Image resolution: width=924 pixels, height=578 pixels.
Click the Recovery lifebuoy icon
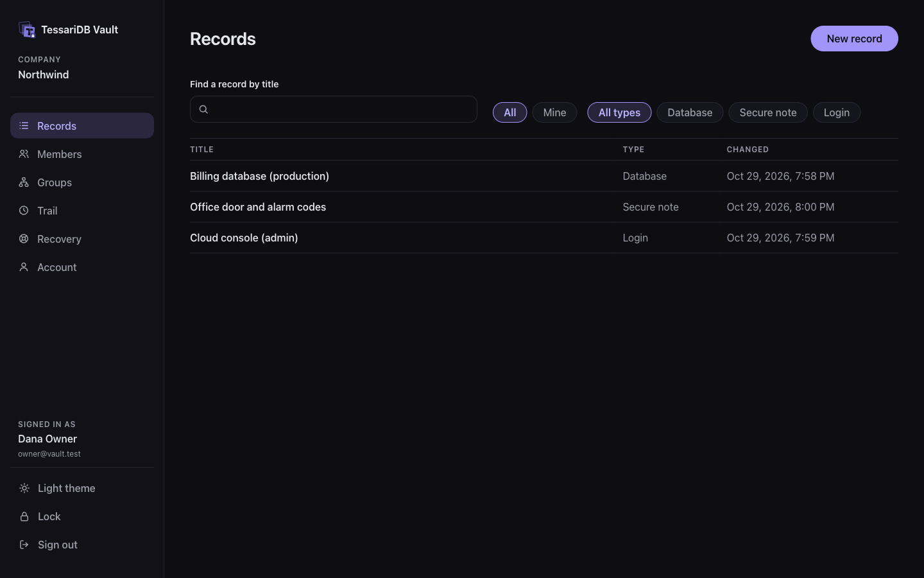pyautogui.click(x=24, y=239)
